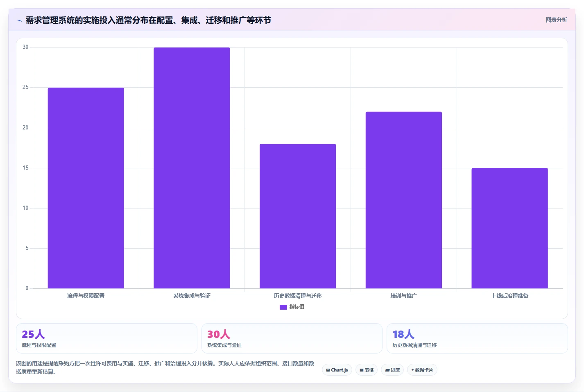
Task: Click the y-axis value 15
Action: pos(25,168)
